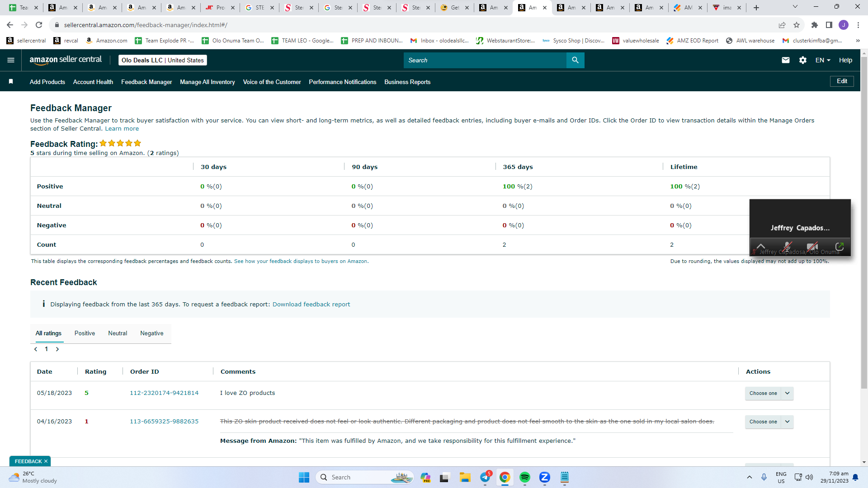Pop out the Zoom floating video window
This screenshot has height=488, width=868.
[840, 247]
